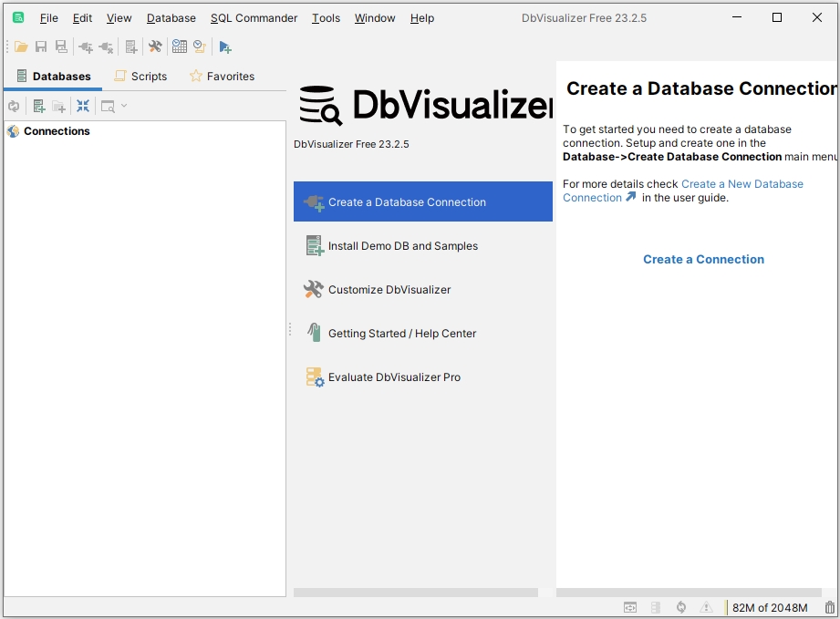Open Getting Started / Help Center
Image resolution: width=840 pixels, height=619 pixels.
coord(402,334)
